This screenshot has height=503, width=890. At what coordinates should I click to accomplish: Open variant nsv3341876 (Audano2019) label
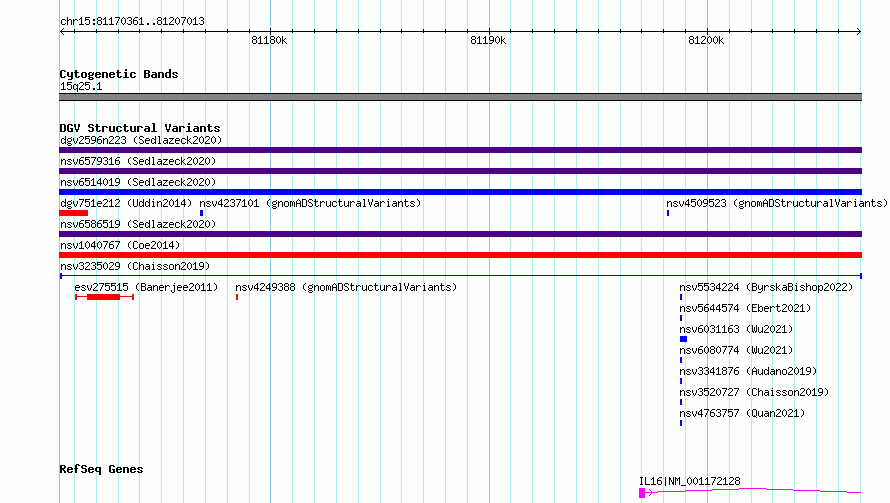click(748, 371)
